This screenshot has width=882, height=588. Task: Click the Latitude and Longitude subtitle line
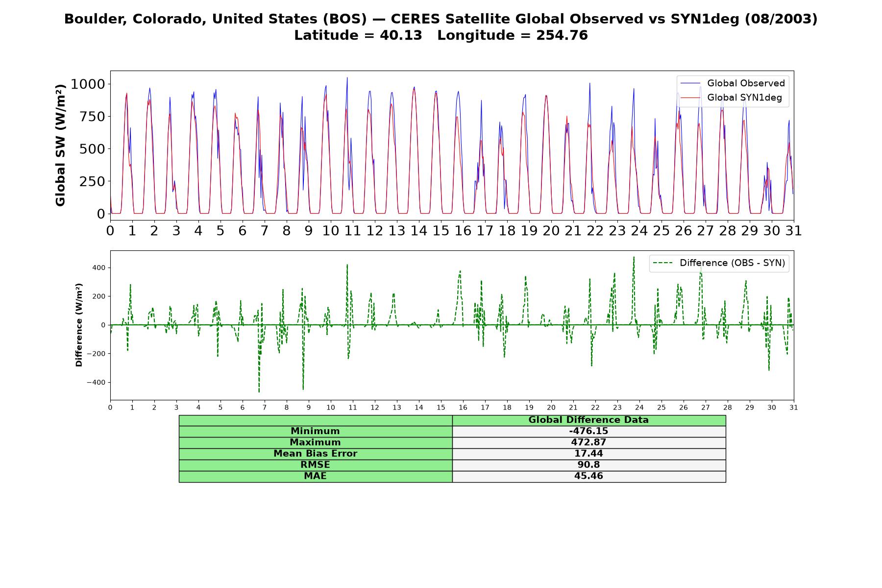(441, 36)
